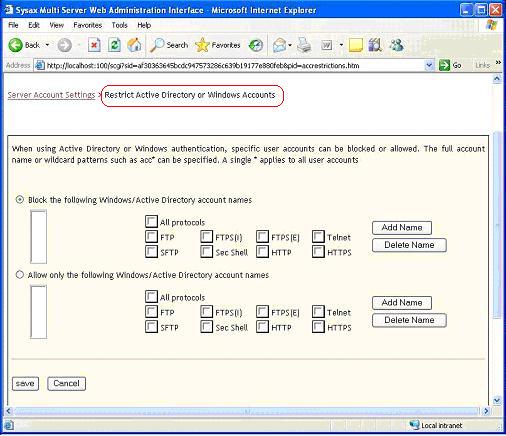Select Allow only the following account names radio
The height and width of the screenshot is (436, 506).
click(x=20, y=275)
